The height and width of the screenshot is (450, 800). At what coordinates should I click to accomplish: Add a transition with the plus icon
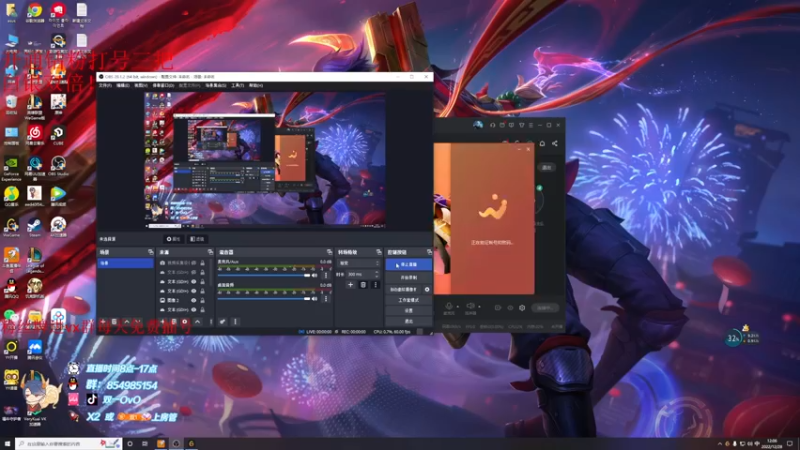coord(351,285)
